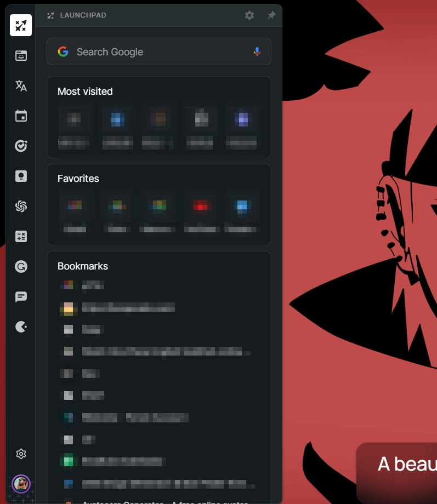Click the Google logo in search bar

click(x=63, y=51)
